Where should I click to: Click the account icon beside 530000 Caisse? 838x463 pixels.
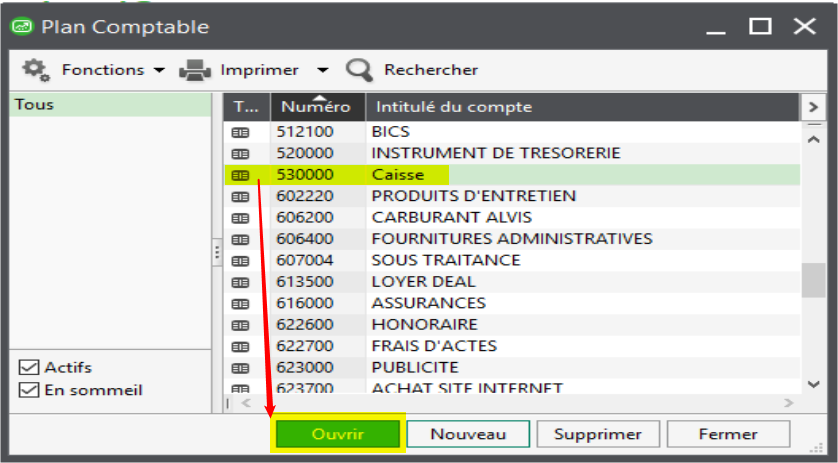click(x=240, y=175)
